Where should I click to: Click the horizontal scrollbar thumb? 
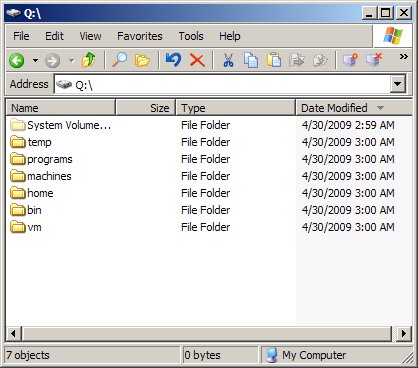tap(207, 333)
